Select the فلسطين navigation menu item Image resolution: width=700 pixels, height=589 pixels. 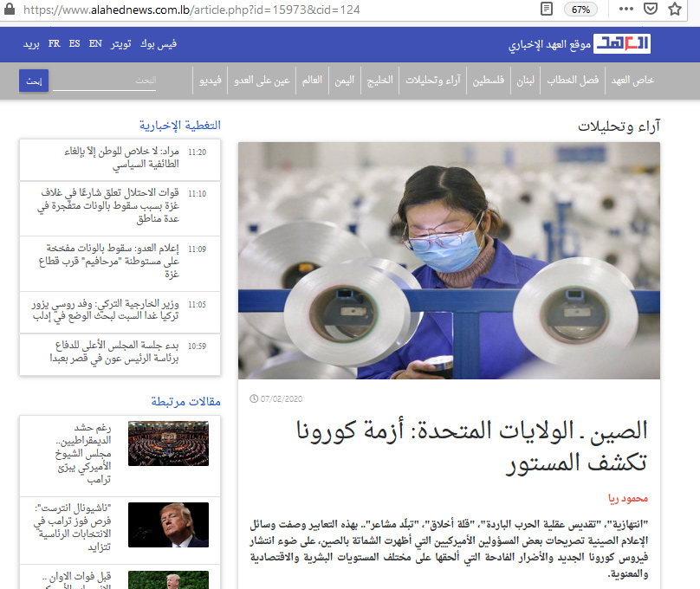[487, 81]
